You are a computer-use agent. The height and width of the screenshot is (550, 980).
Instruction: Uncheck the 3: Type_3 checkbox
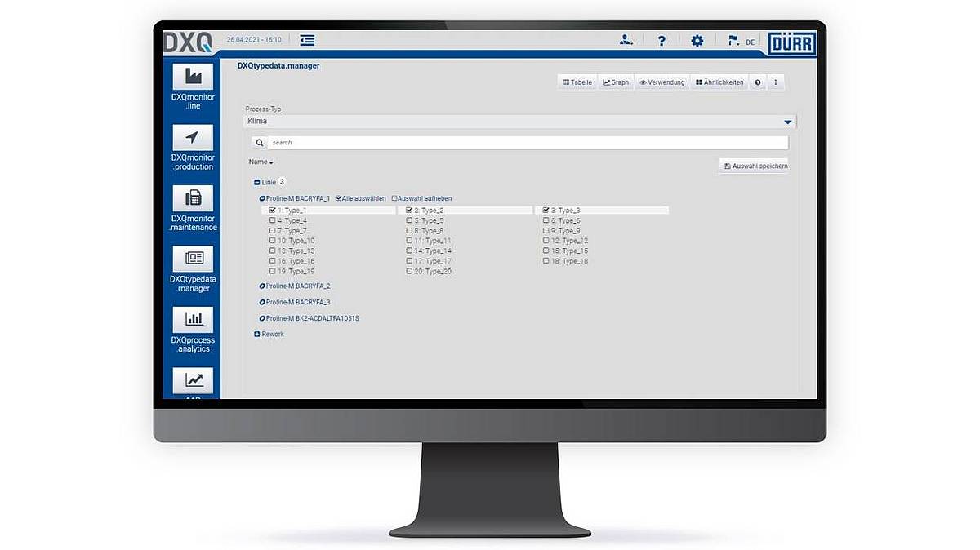[546, 211]
